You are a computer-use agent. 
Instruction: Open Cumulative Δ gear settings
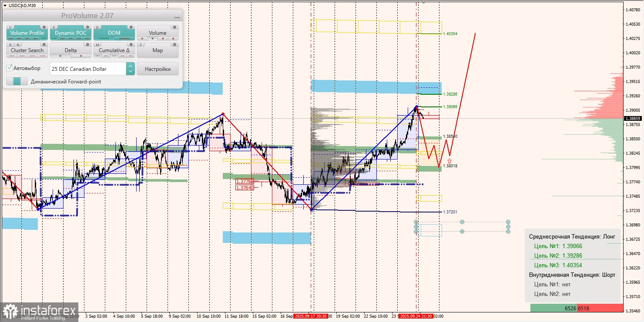131,44
